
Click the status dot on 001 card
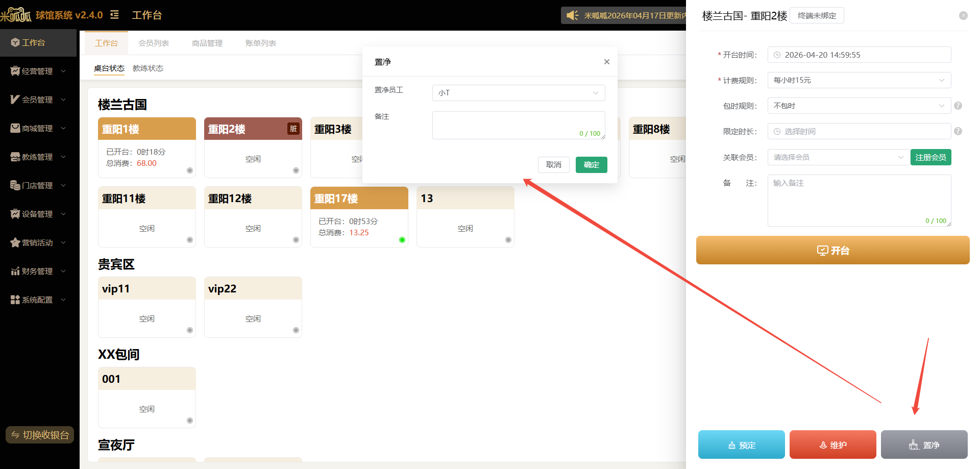click(x=190, y=421)
